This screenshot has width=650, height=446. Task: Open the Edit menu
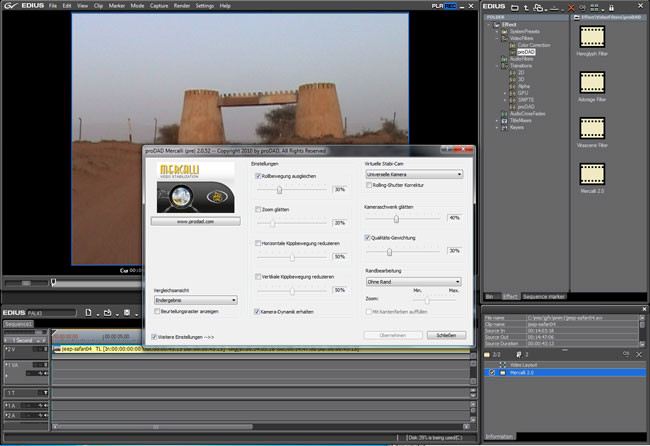67,6
